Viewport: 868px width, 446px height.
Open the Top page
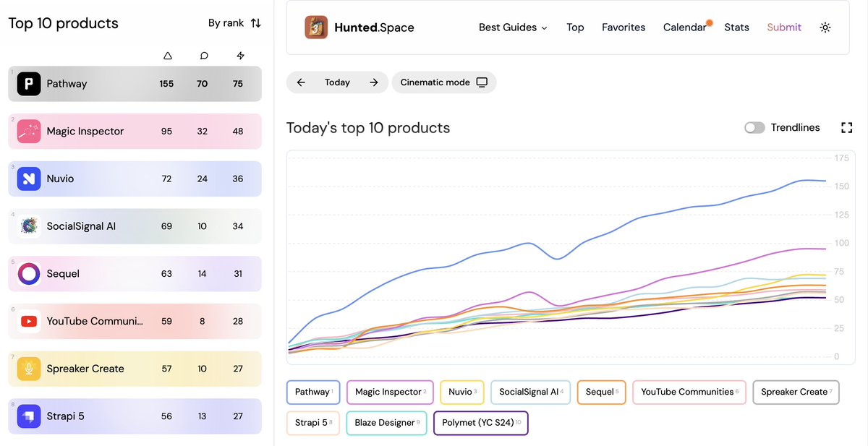pyautogui.click(x=575, y=27)
